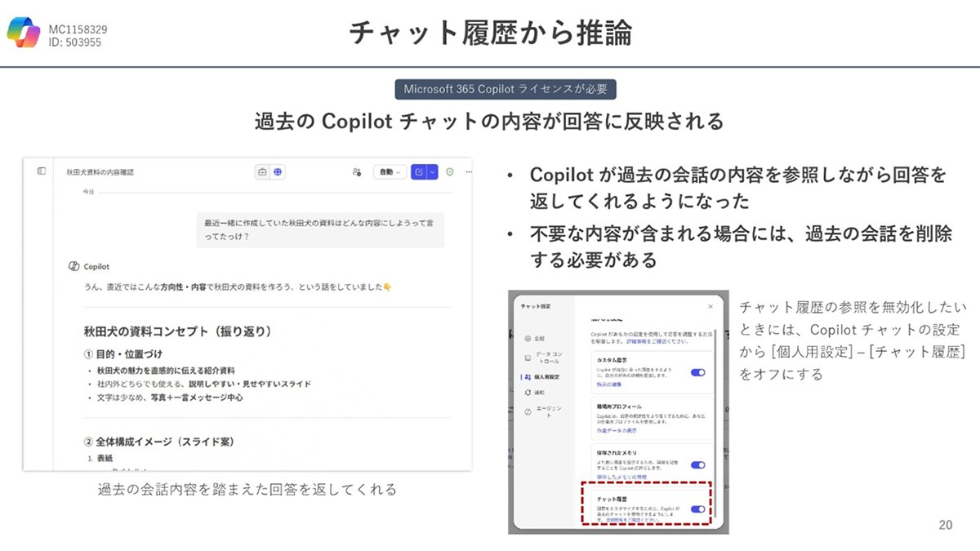The height and width of the screenshot is (551, 980).
Task: Select the work briefcase mode icon
Action: (263, 172)
